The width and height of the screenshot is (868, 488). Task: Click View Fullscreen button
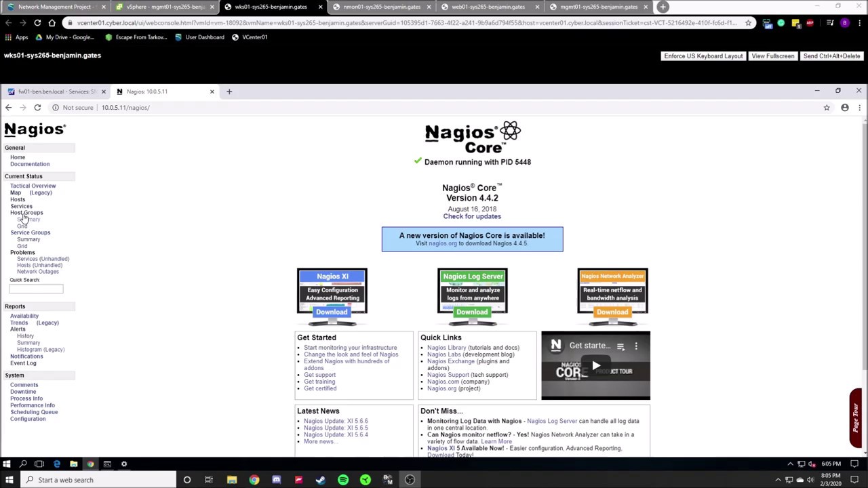coord(772,56)
